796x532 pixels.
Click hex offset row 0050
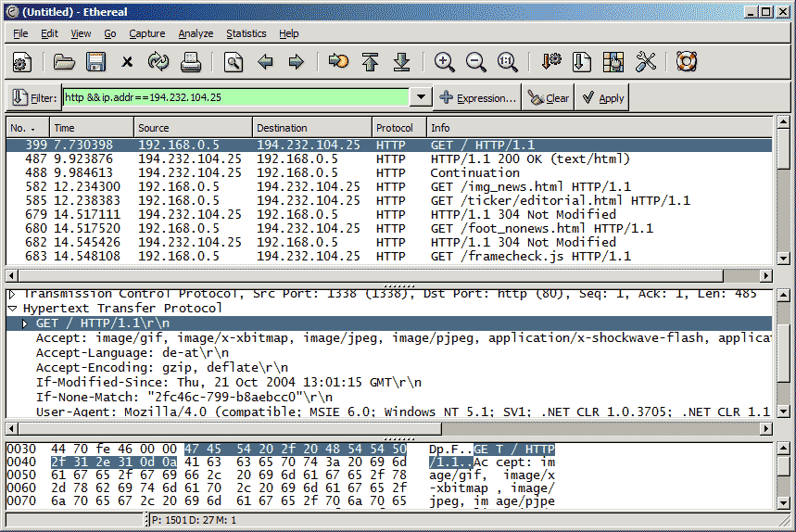coord(21,475)
